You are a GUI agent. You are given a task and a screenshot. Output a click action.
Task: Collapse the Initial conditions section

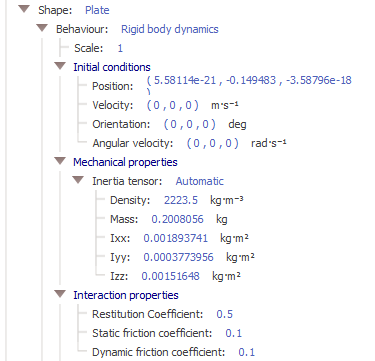pyautogui.click(x=60, y=66)
